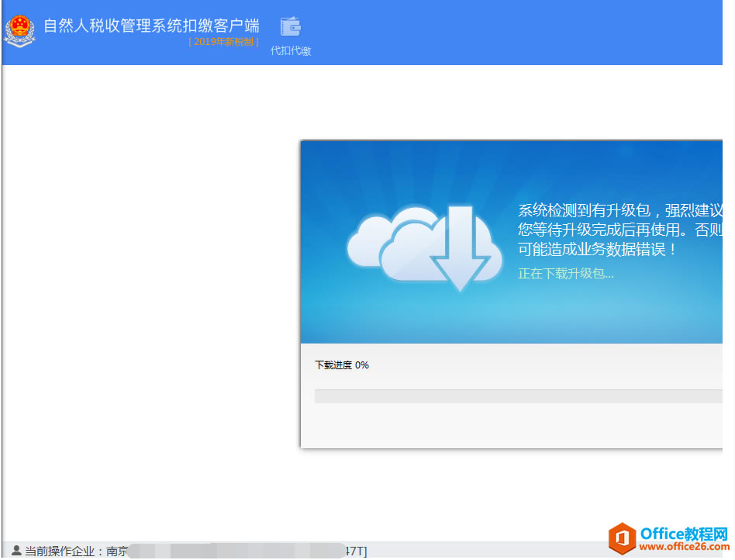Click the 系统检测到有升级包 upgrade warning message
The image size is (735, 560).
coord(619,230)
